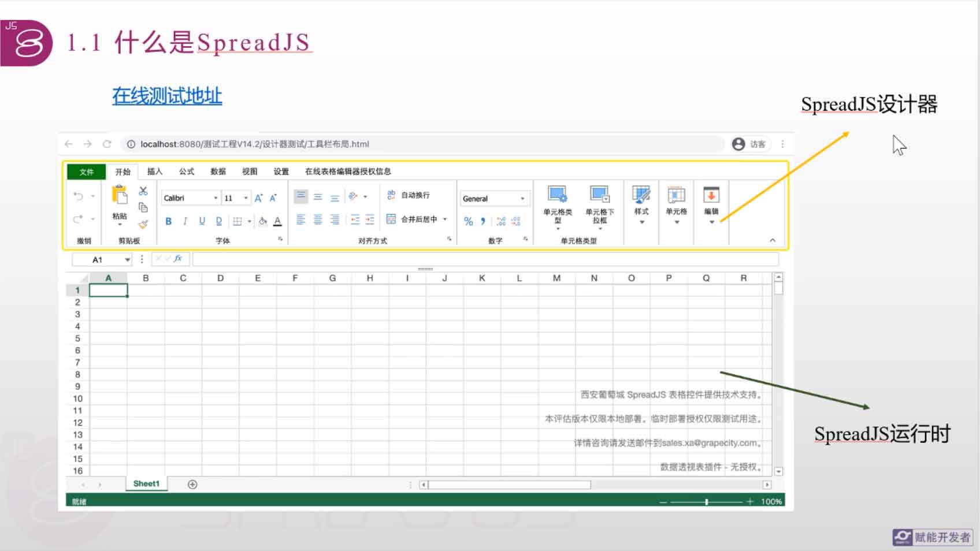The image size is (980, 551).
Task: Select the format painter brush icon
Action: pyautogui.click(x=143, y=224)
